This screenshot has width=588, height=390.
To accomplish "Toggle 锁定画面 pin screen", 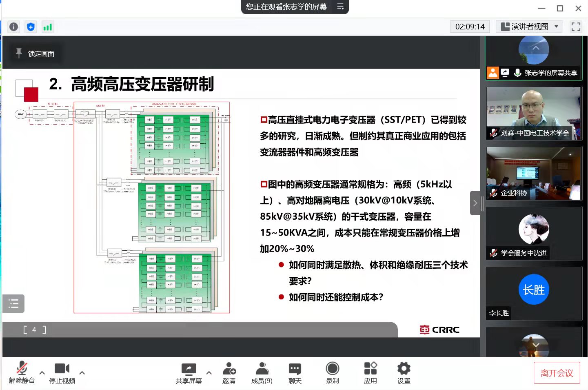I will click(36, 53).
